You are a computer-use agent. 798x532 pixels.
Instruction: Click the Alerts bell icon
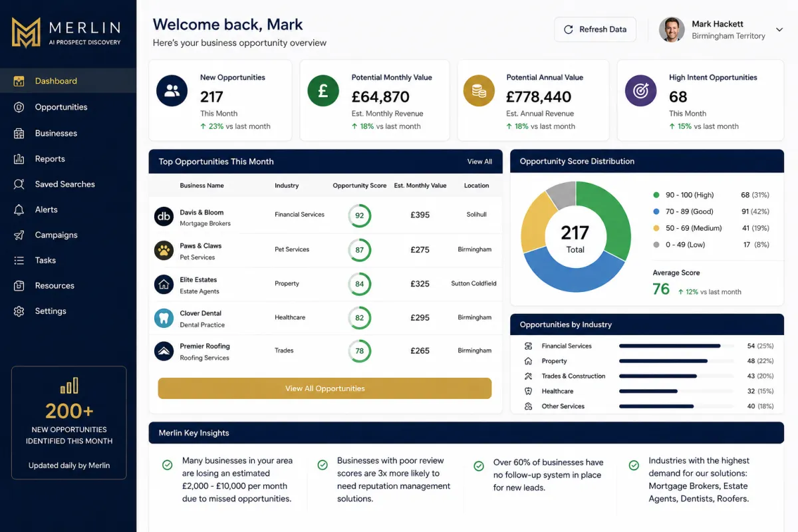(19, 209)
